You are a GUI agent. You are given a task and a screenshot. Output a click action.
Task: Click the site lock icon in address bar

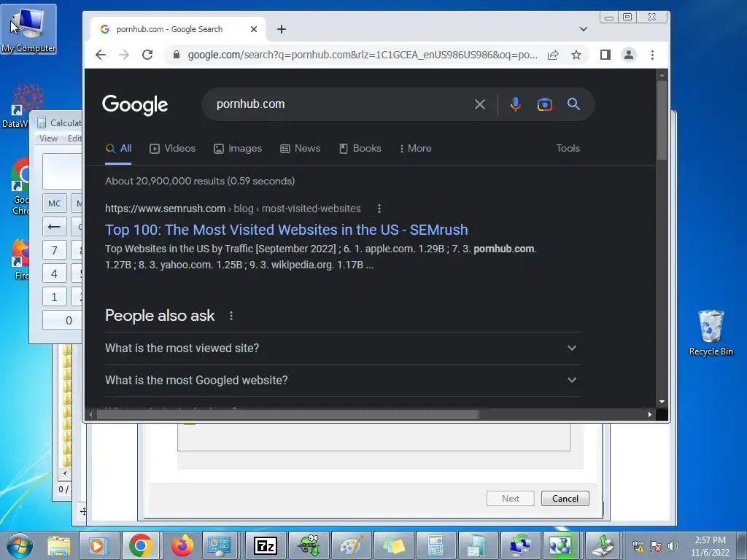tap(177, 55)
